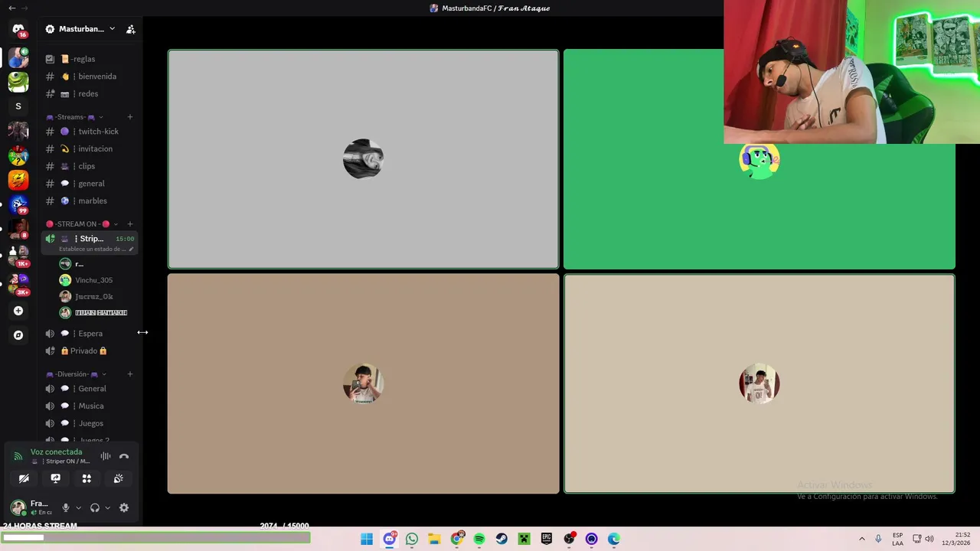Image resolution: width=980 pixels, height=551 pixels.
Task: Select user Vinchu_305 in voice list
Action: 93,280
